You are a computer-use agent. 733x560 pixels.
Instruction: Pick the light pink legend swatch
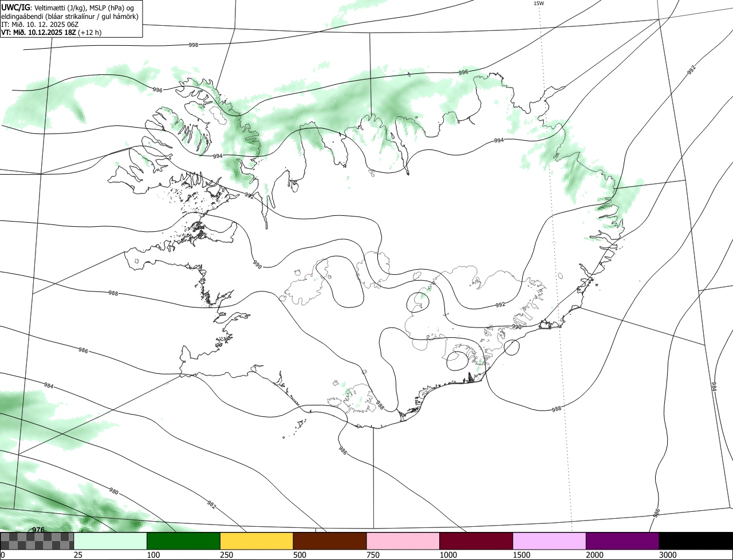click(403, 541)
